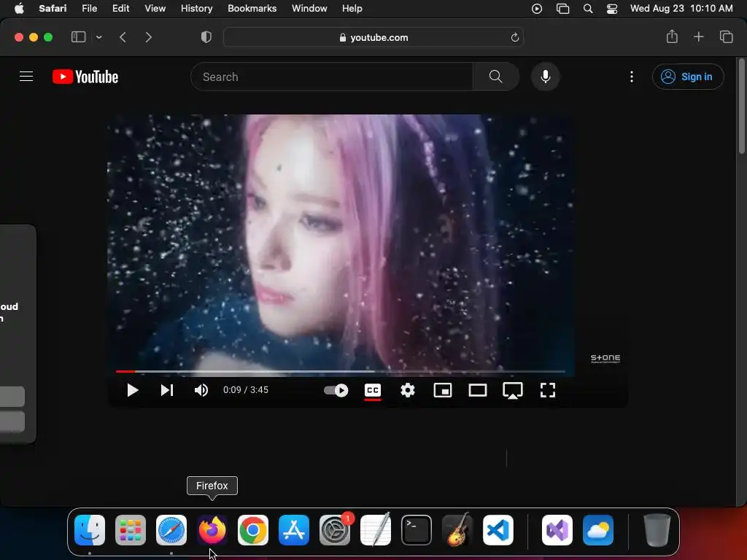Go forward in Safari history
The height and width of the screenshot is (560, 747).
pos(149,37)
